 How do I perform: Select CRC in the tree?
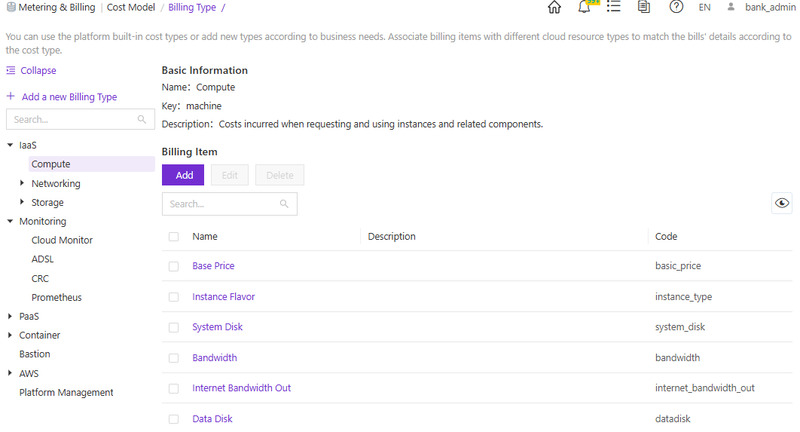click(x=40, y=278)
